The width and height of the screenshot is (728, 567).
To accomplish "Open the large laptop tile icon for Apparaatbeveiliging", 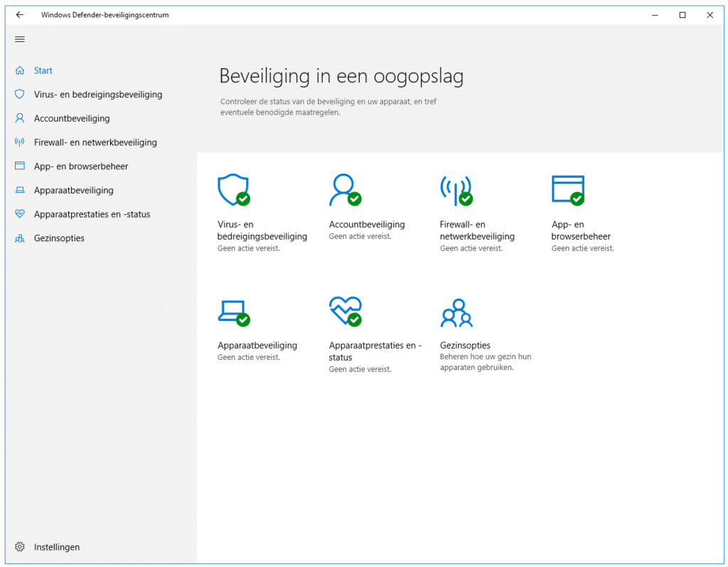I will click(234, 313).
